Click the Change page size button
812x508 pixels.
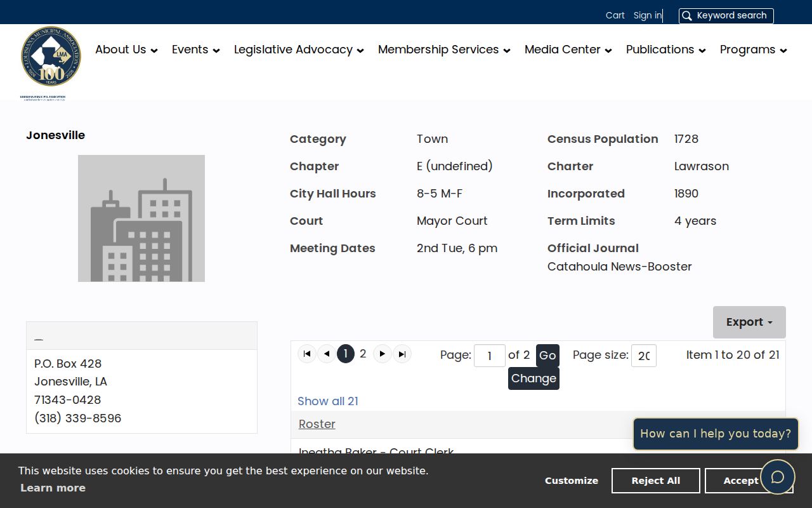[x=534, y=378]
